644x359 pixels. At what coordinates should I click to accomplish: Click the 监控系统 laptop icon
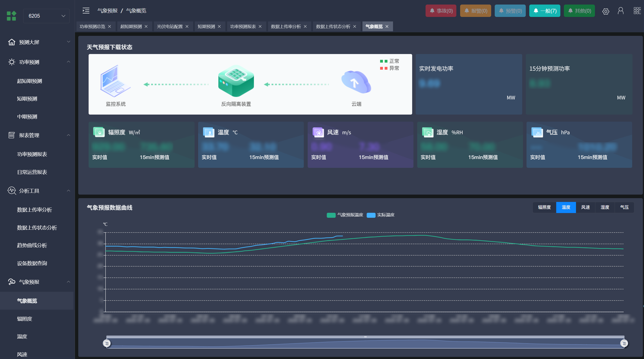coord(115,81)
